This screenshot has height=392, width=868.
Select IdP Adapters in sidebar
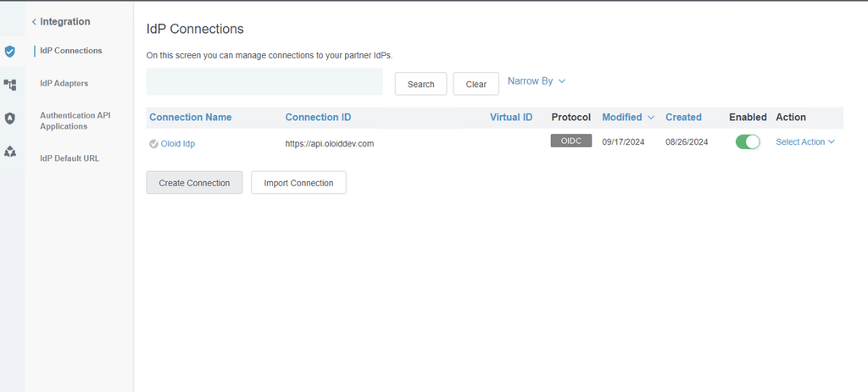coord(64,84)
